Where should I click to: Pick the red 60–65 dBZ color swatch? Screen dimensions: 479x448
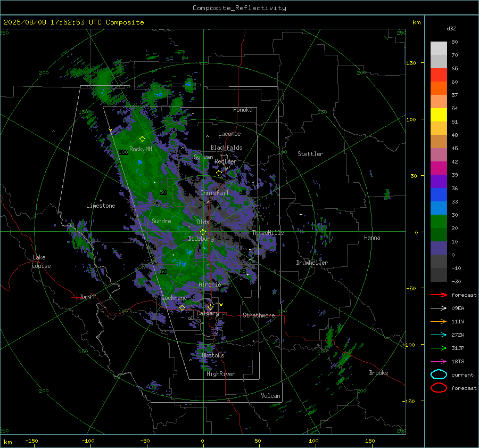click(439, 75)
